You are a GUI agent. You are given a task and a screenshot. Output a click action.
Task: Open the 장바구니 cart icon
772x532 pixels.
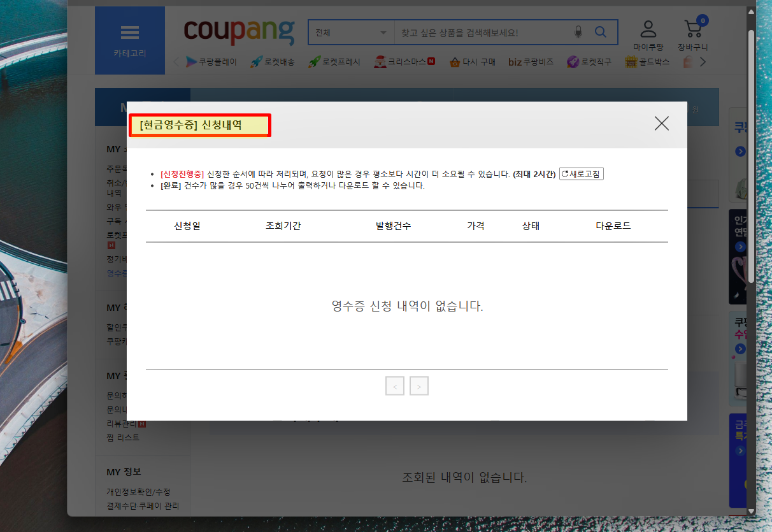click(693, 34)
